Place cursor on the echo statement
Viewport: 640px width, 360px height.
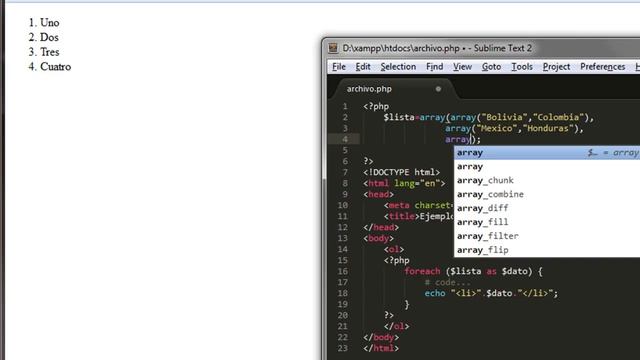(x=435, y=293)
